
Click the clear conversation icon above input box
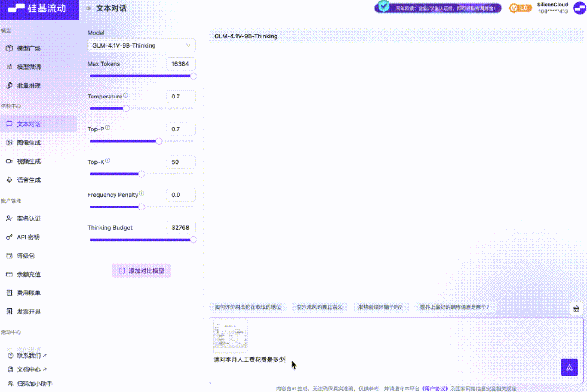pos(576,309)
